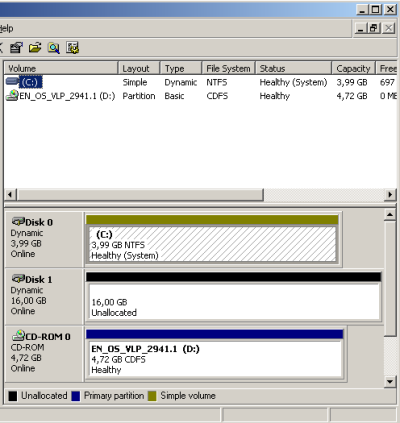Click the olive Simple volume legend swatch

click(152, 396)
